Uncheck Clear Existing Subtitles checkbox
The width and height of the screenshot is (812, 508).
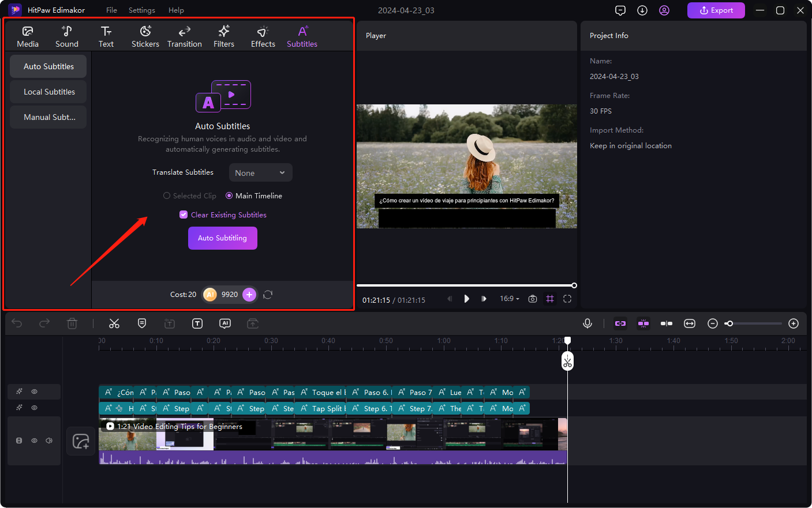click(x=184, y=215)
